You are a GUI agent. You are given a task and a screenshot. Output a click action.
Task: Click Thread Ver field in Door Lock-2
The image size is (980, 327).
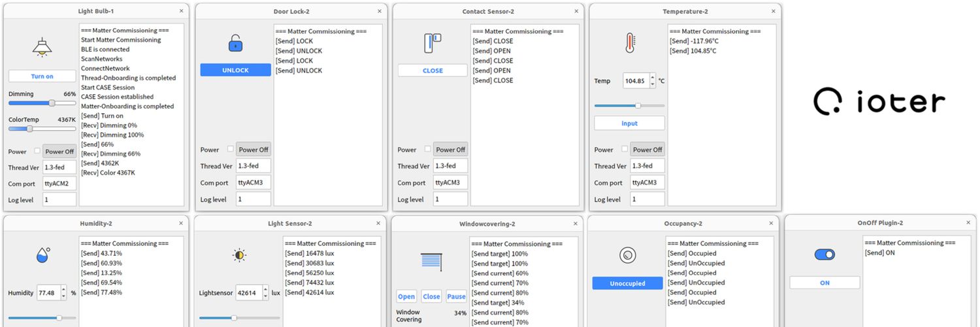pyautogui.click(x=253, y=166)
